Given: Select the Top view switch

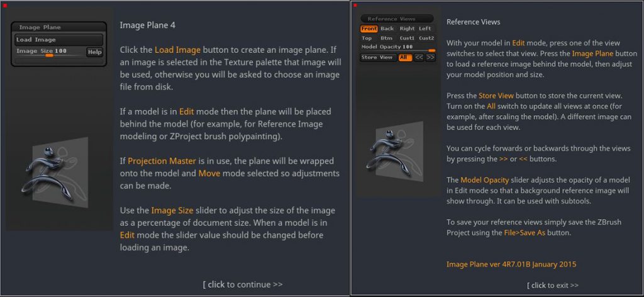Looking at the screenshot, I should pyautogui.click(x=367, y=38).
